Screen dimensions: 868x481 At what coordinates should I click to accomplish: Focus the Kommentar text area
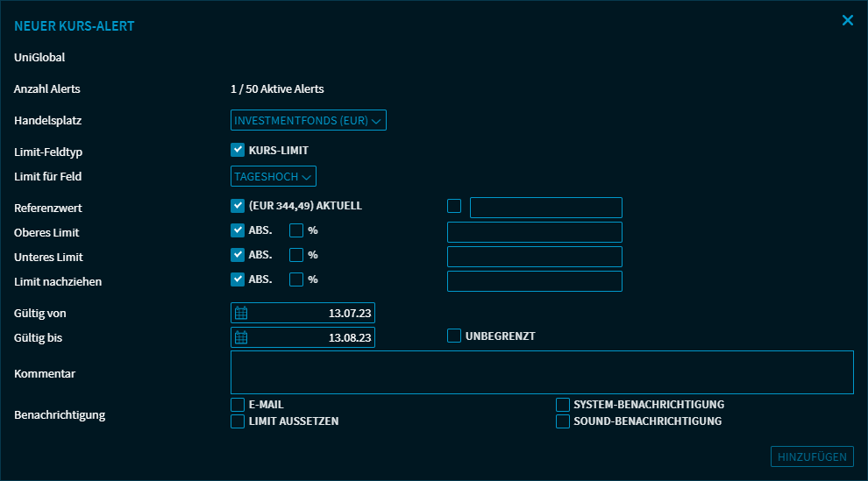[x=542, y=372]
